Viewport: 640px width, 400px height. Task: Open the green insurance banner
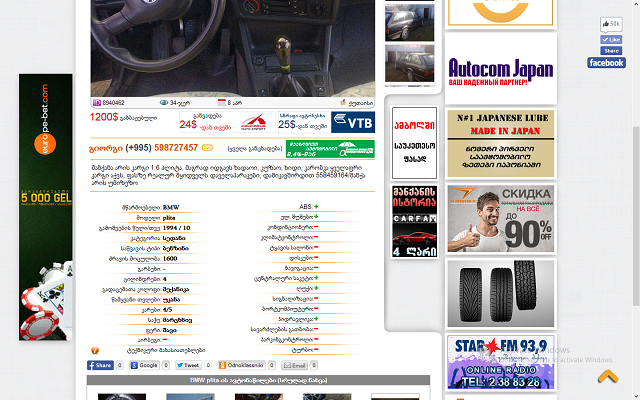tap(330, 149)
